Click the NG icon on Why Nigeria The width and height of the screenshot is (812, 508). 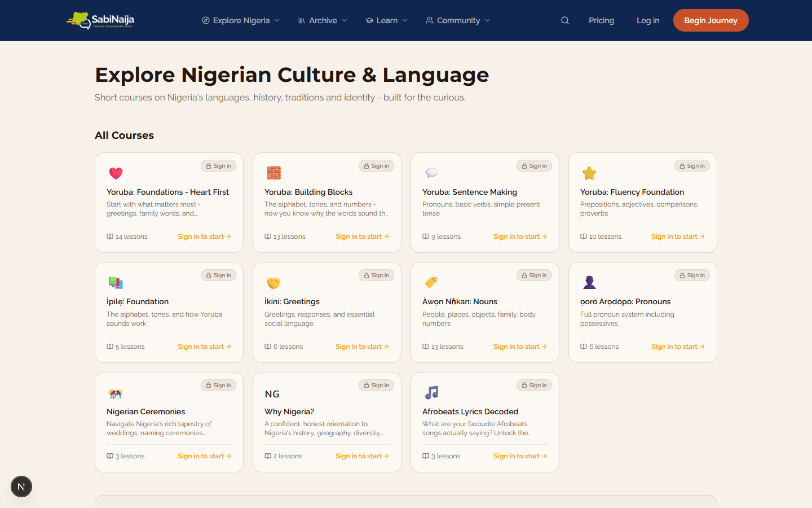(x=272, y=394)
